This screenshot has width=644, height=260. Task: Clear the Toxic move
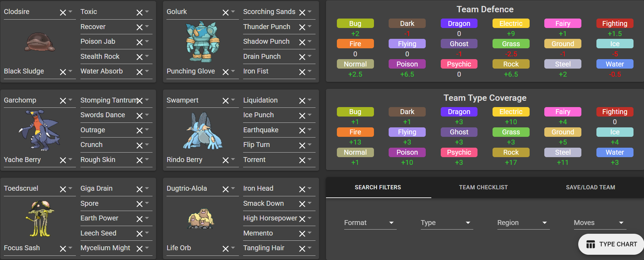pos(140,13)
